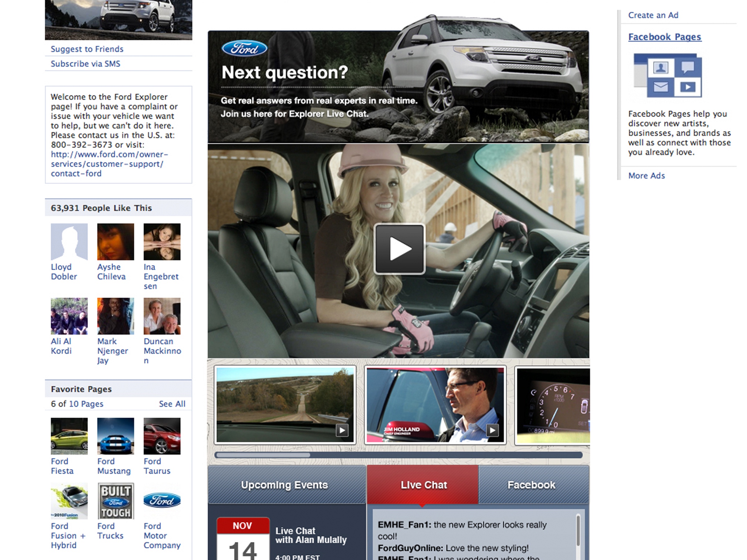Switch to the Facebook tab
The width and height of the screenshot is (747, 560).
point(534,485)
